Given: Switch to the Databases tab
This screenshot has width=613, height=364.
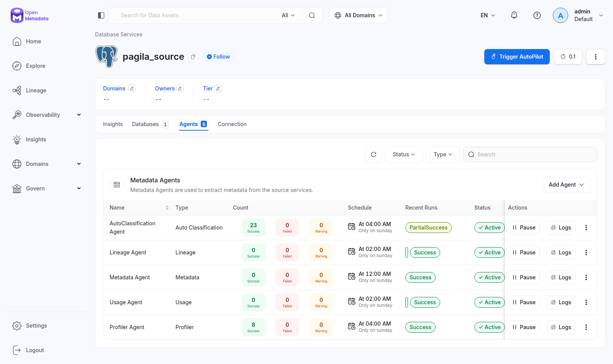Looking at the screenshot, I should coord(150,124).
